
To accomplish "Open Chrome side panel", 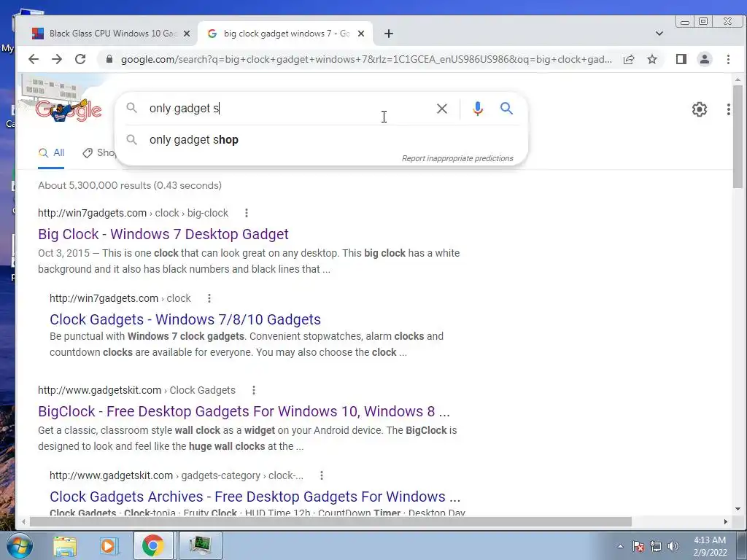I will [681, 59].
